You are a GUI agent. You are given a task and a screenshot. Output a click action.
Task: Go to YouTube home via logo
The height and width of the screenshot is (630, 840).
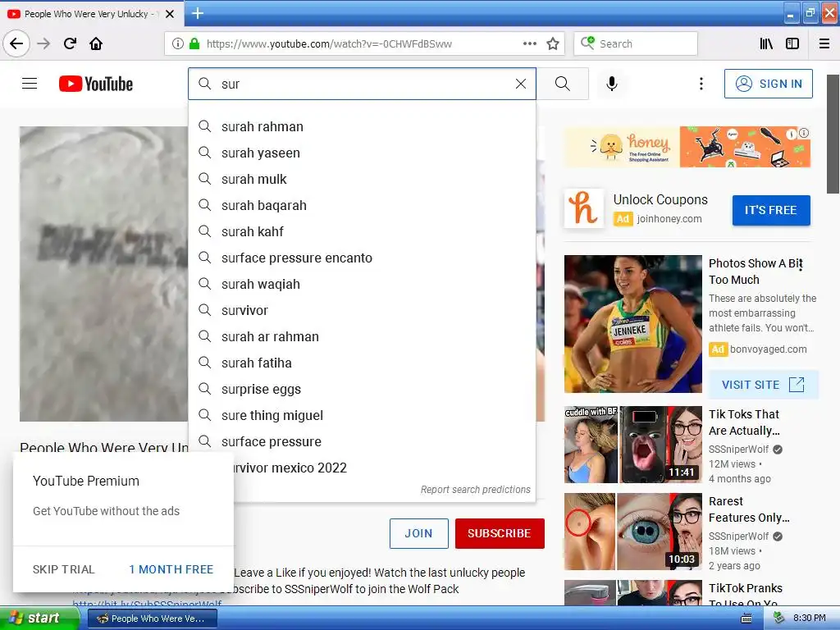click(96, 84)
